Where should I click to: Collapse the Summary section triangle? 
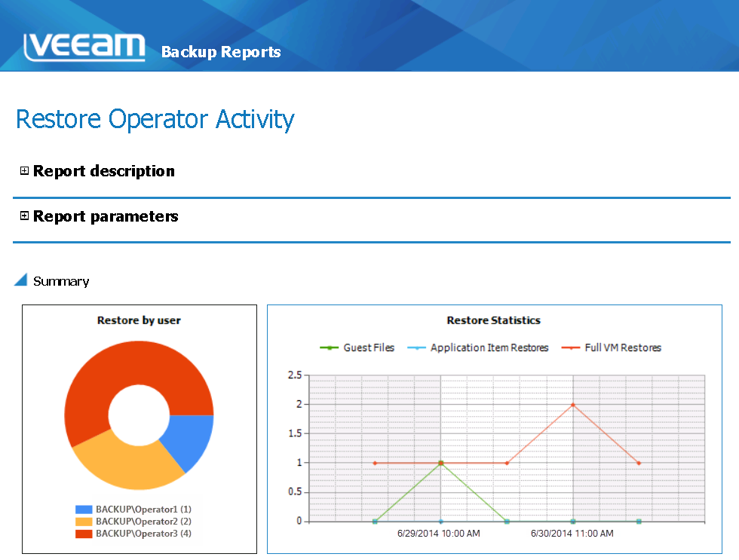pyautogui.click(x=21, y=280)
